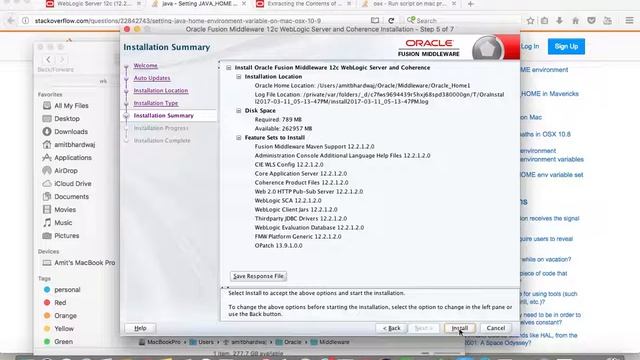Switch to Setting JAVA_HOME browser tab
Viewport: 640px width, 360px height.
199,4
